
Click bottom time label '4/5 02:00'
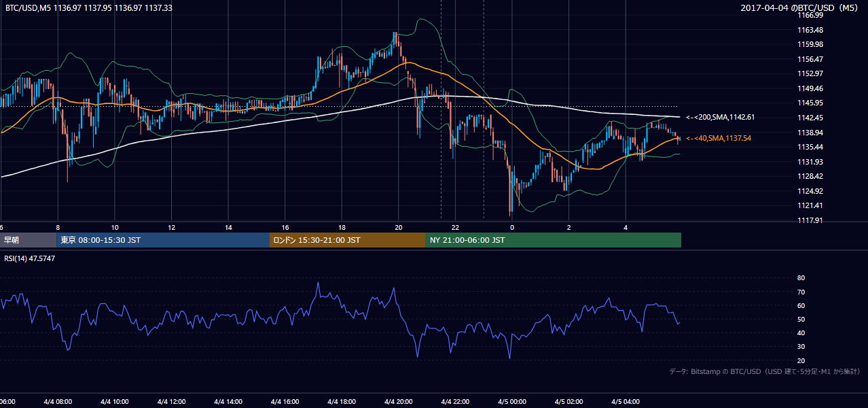[569, 402]
